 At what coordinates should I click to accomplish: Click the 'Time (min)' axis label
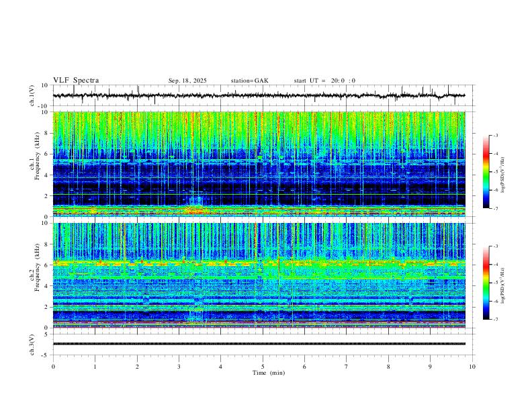(269, 373)
